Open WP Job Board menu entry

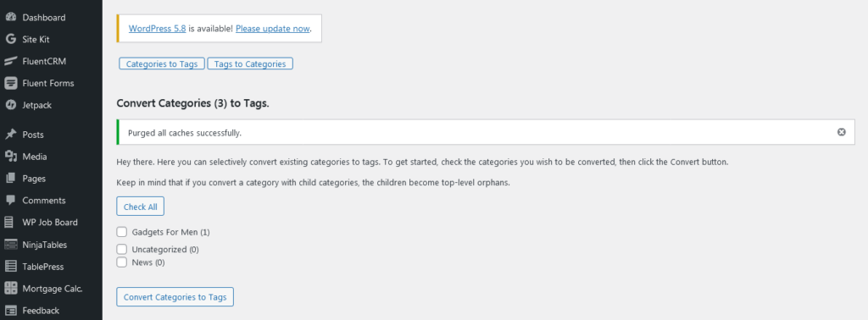tap(51, 222)
